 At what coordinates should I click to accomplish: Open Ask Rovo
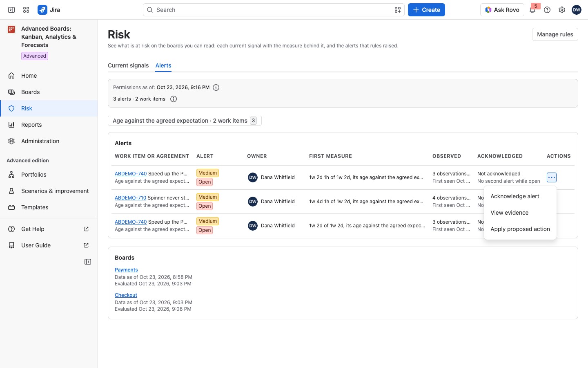[x=502, y=10]
